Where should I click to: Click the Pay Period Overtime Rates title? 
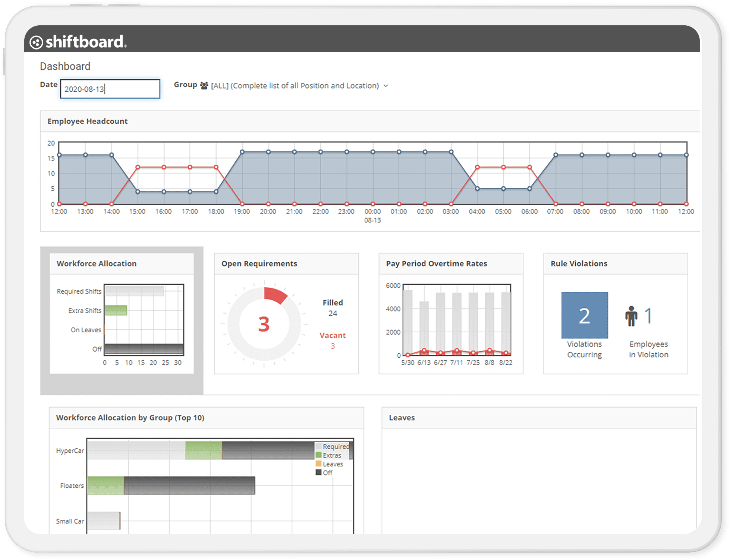pyautogui.click(x=437, y=263)
